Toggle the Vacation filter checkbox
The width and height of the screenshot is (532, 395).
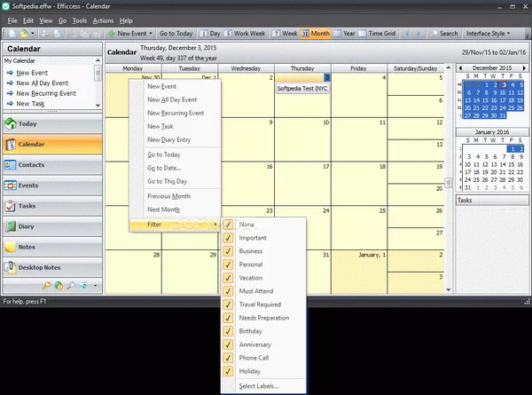(x=228, y=278)
